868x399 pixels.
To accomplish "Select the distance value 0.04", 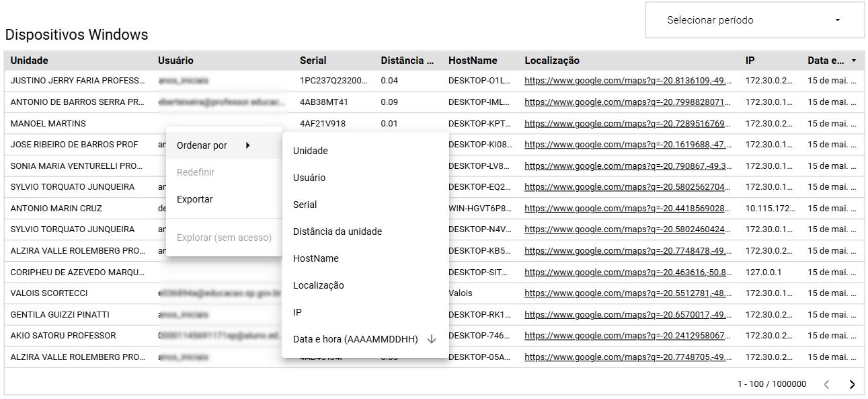I will pyautogui.click(x=389, y=81).
